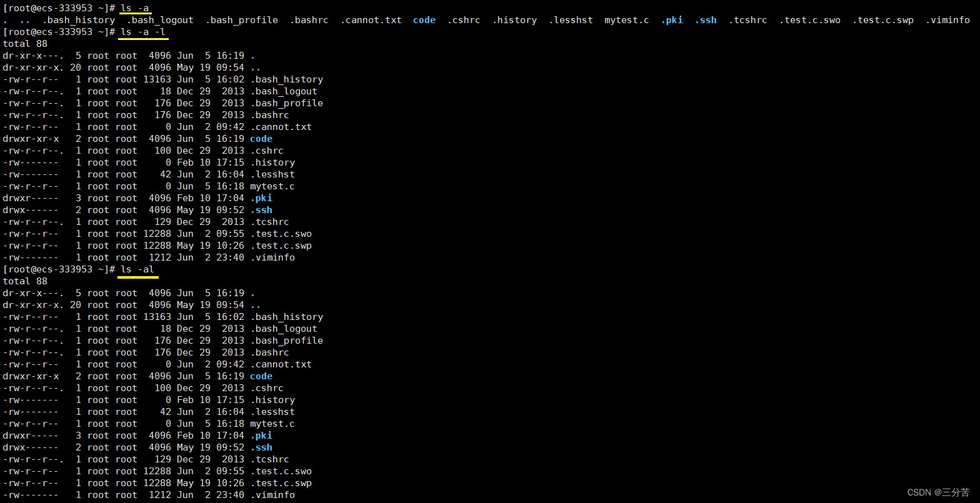Click the 'ls -al' command text
The width and height of the screenshot is (980, 503).
[x=137, y=269]
